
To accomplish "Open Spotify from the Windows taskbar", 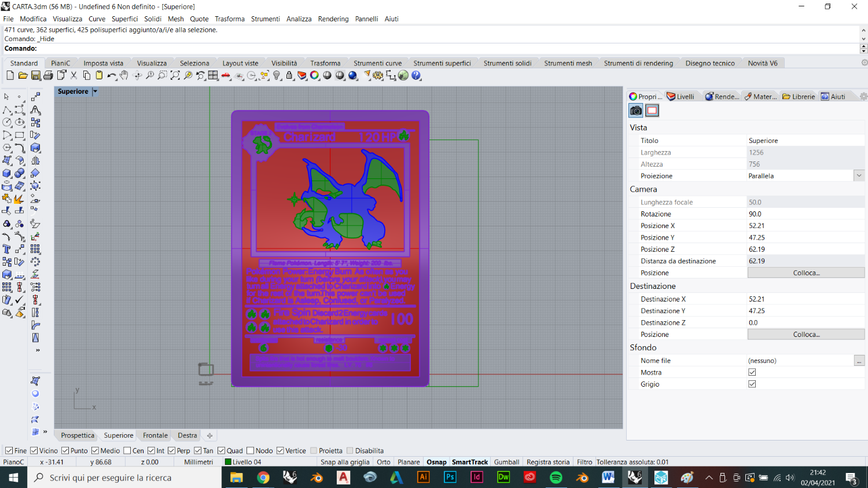I will [x=556, y=478].
